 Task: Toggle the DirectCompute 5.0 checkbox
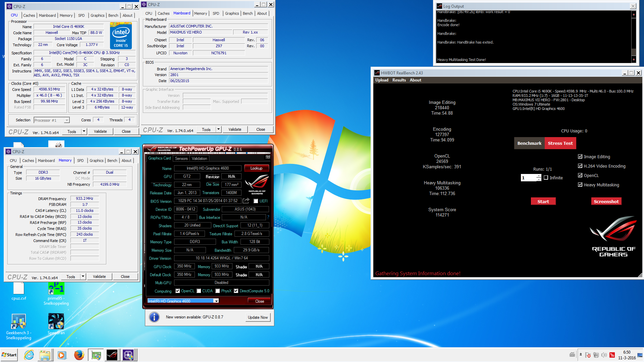tap(236, 291)
